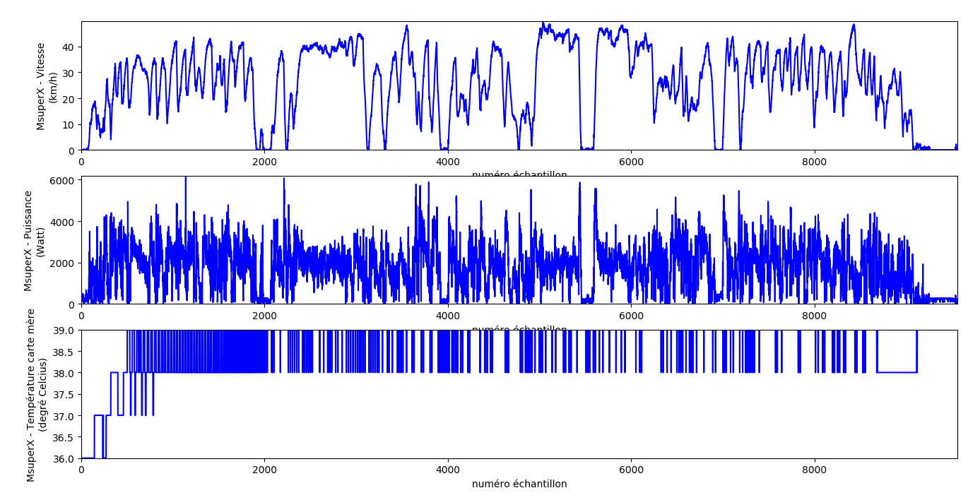Click x-axis tick 6000 under the Vitesse plot
The height and width of the screenshot is (500, 980).
(x=631, y=162)
